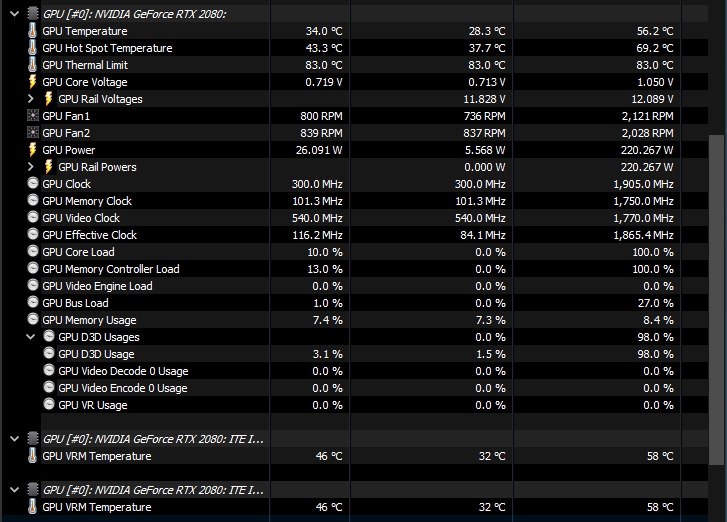This screenshot has height=522, width=727.
Task: Select the GPU Temperature row label
Action: (x=85, y=31)
